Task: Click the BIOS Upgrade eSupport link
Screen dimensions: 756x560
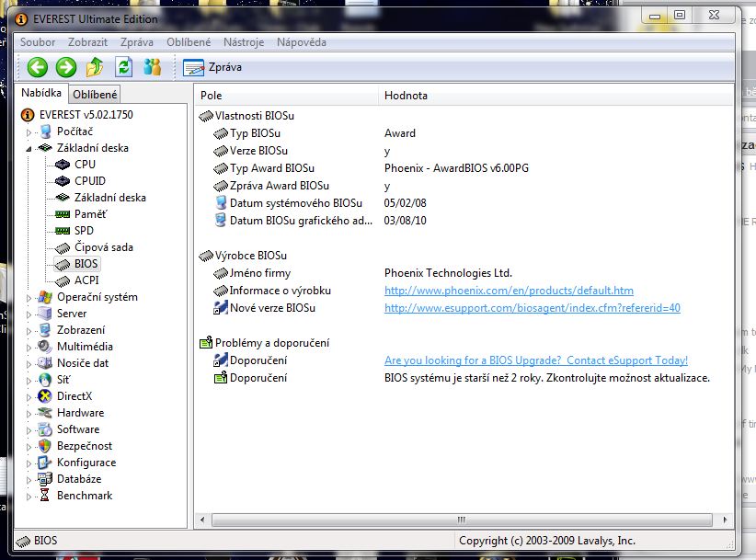Action: 536,360
